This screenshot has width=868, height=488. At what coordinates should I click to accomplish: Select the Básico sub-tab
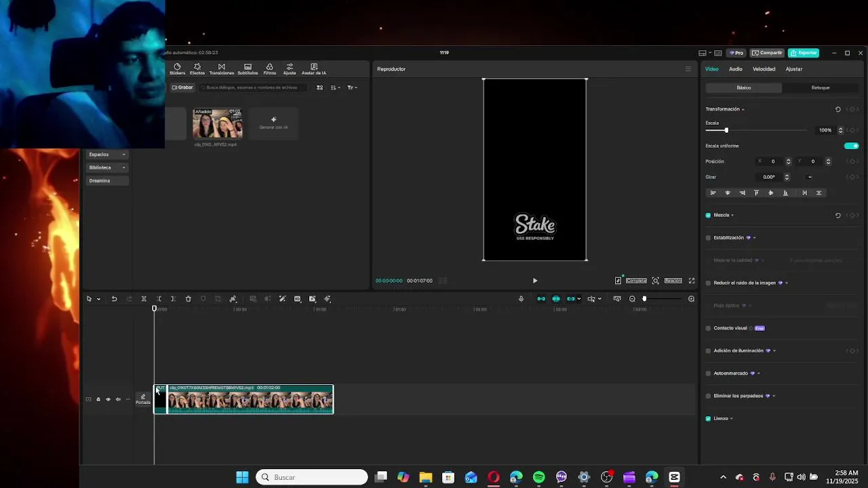coord(744,87)
